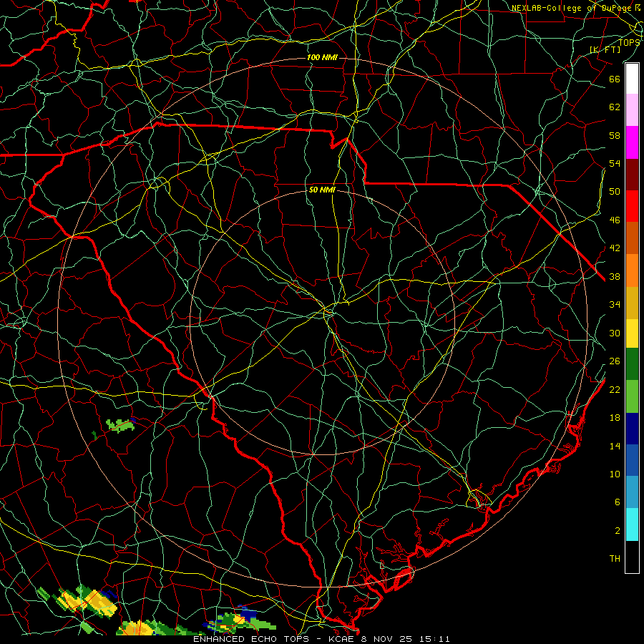Screen dimensions: 644x644
Task: Click the TOPS legend heading
Action: (629, 42)
